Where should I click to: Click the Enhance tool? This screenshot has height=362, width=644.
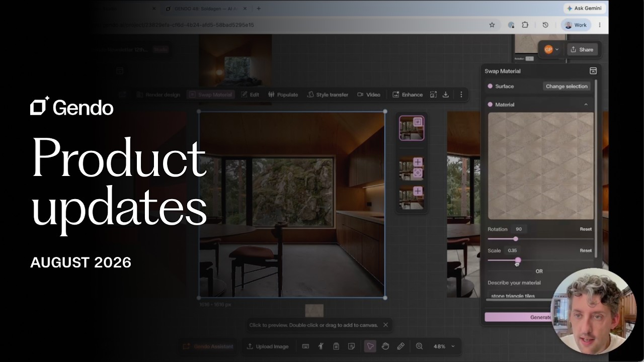[x=408, y=95]
